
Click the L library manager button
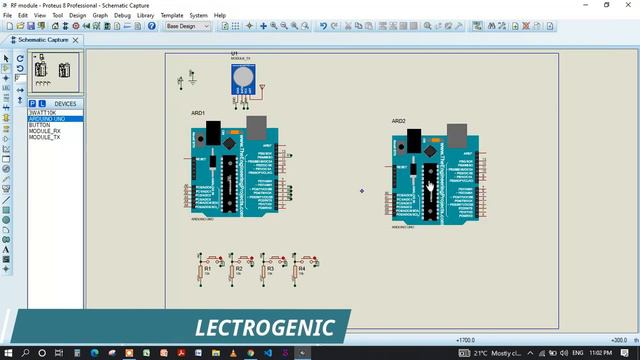[x=42, y=104]
